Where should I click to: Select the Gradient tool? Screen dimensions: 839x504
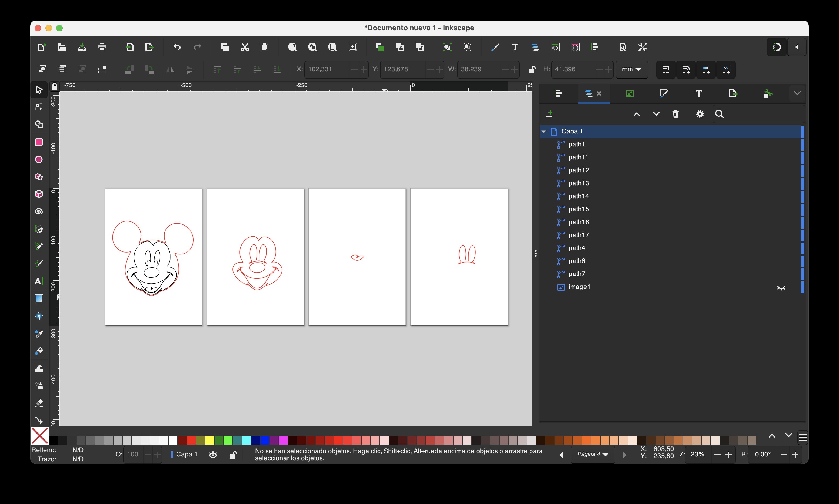39,298
